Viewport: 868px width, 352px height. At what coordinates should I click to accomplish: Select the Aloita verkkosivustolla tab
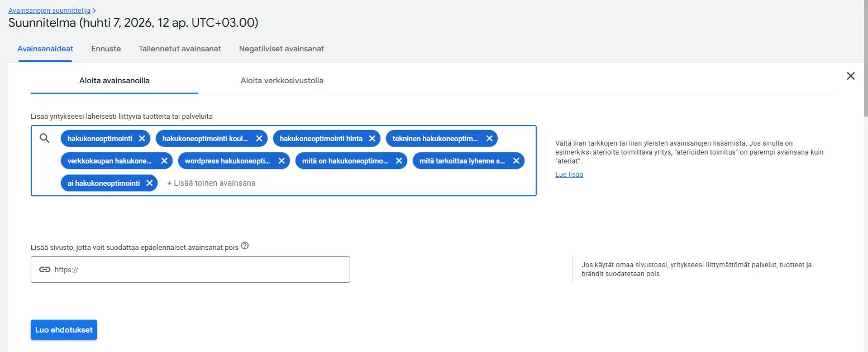coord(283,80)
